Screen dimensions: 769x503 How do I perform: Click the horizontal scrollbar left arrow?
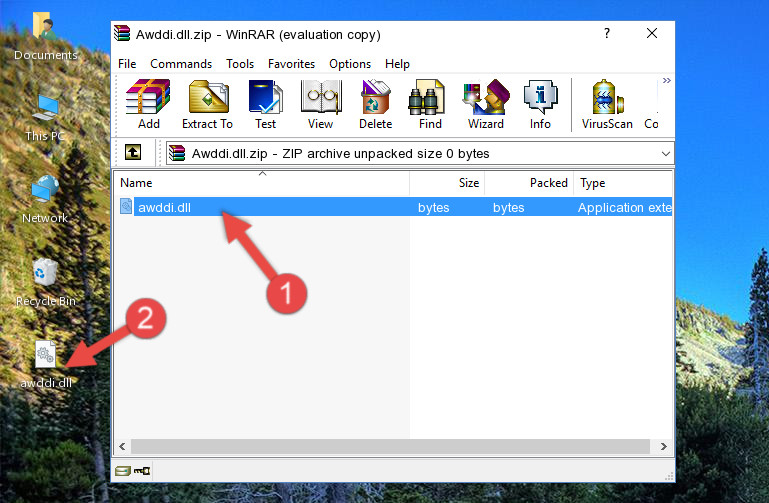(x=123, y=447)
